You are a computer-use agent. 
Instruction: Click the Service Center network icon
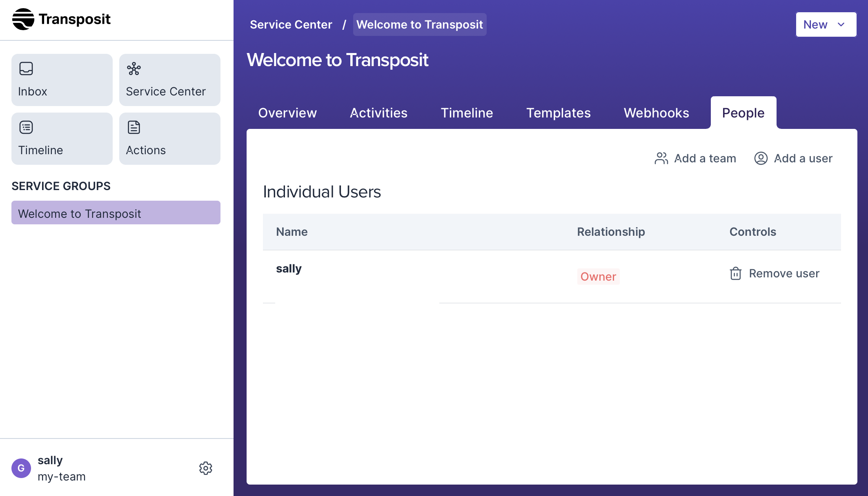134,69
